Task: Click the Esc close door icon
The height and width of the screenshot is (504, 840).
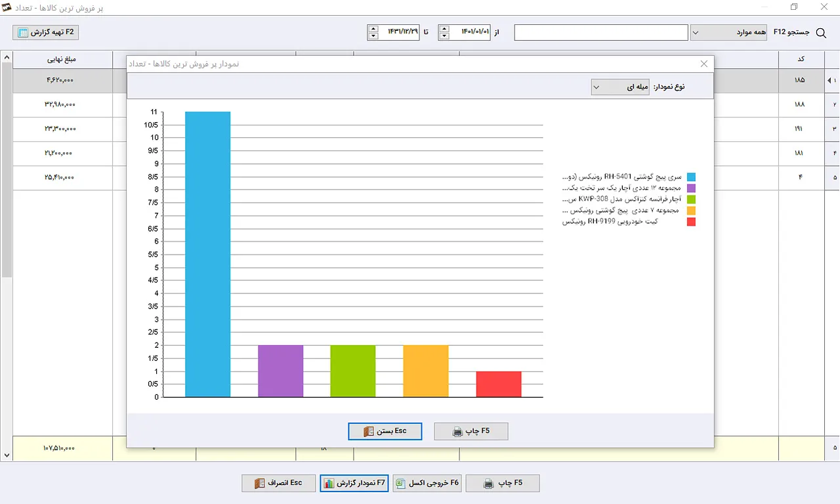Action: click(x=368, y=432)
